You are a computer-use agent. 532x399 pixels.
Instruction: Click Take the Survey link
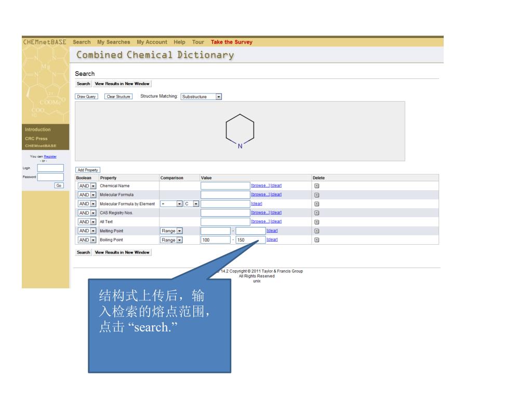coord(232,42)
